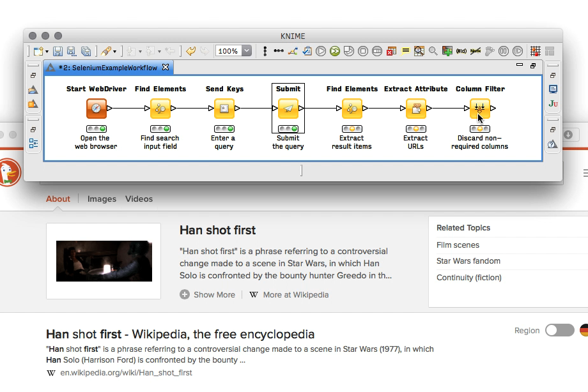
Task: Click the Submit node in workflow
Action: pos(288,109)
